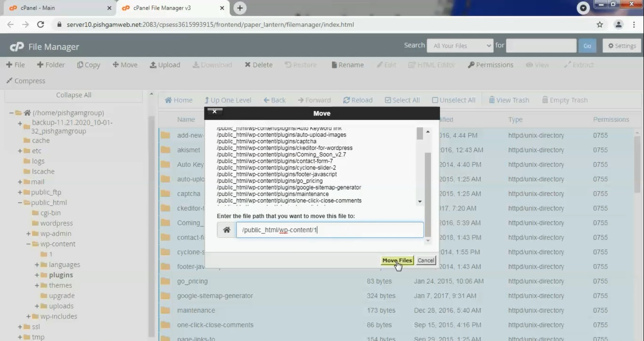Expand the languages folder in tree
This screenshot has height=341, width=644.
37,265
